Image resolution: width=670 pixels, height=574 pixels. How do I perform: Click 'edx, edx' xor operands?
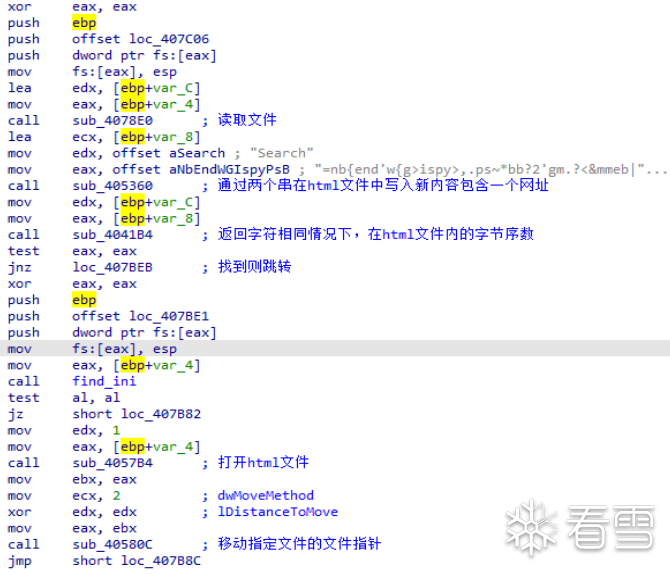click(x=104, y=512)
